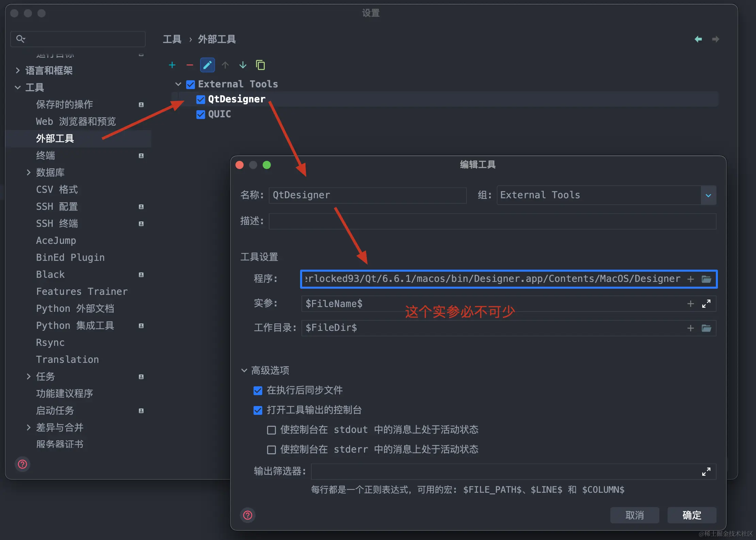Click the remove tool minus icon

pyautogui.click(x=190, y=65)
